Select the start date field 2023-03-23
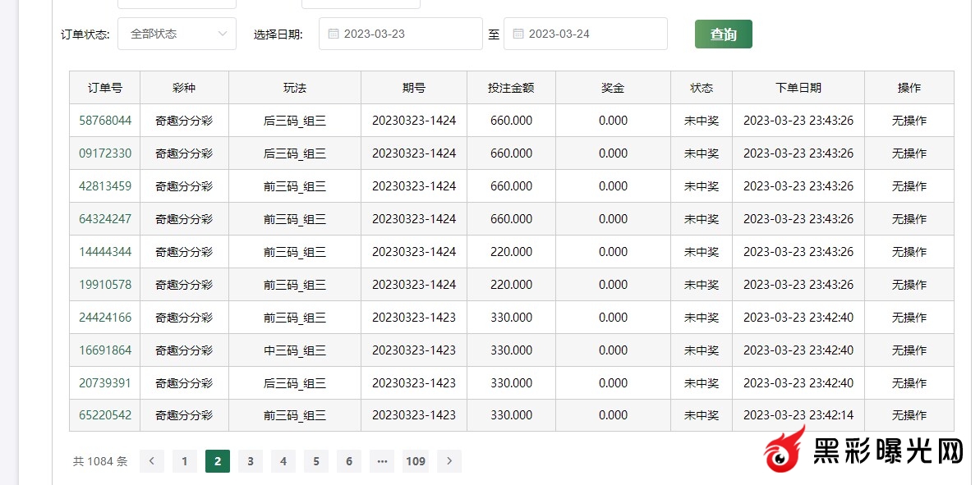Viewport: 980px width, 485px height. click(400, 34)
